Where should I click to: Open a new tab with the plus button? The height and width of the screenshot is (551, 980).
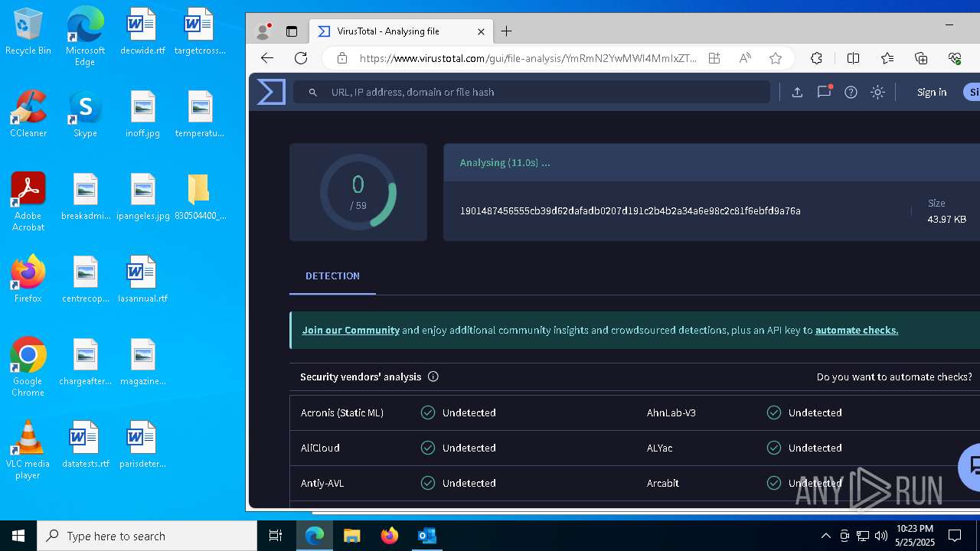506,31
